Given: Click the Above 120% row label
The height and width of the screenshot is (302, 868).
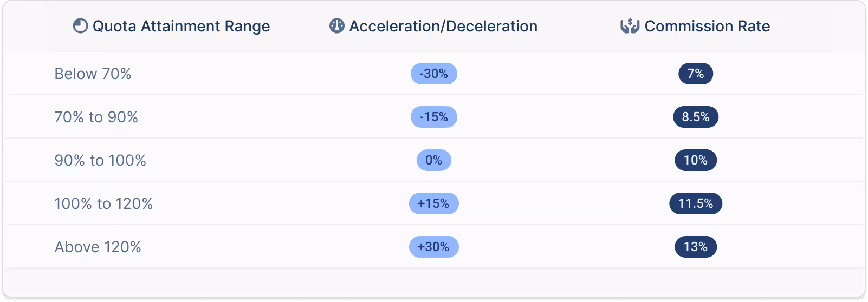Looking at the screenshot, I should [98, 247].
